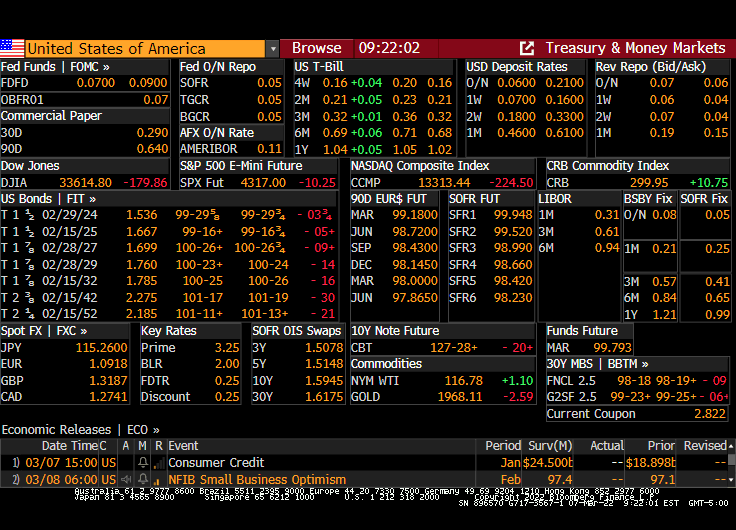Click the Browse button

pyautogui.click(x=316, y=48)
